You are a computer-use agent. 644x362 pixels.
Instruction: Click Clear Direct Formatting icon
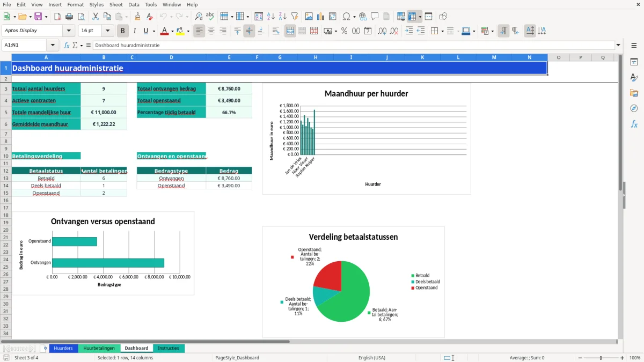150,17
